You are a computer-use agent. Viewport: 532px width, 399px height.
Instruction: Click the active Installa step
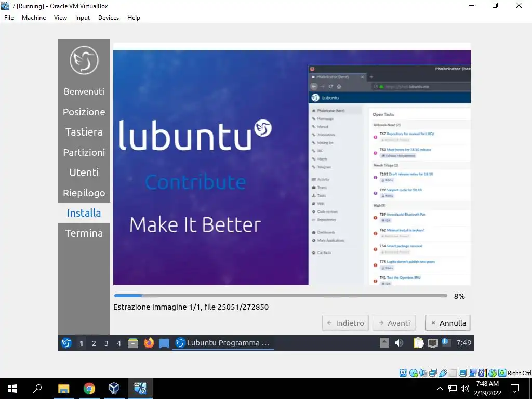click(84, 212)
